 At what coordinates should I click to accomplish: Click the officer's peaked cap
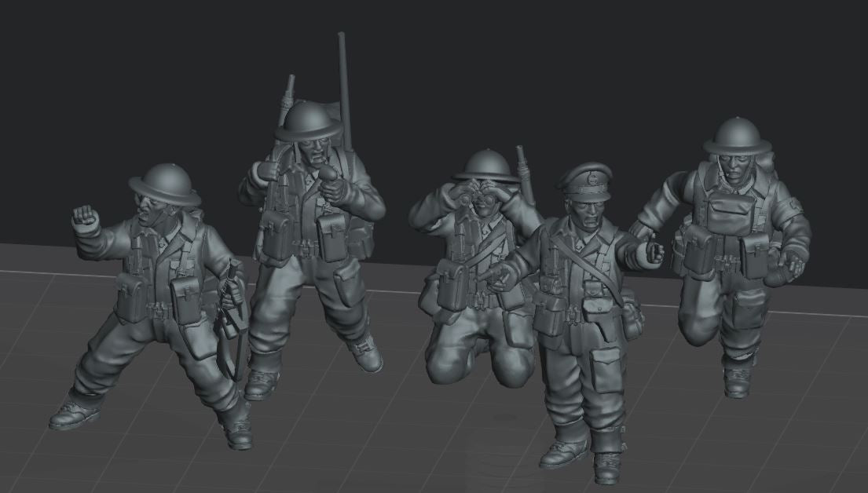[x=584, y=180]
